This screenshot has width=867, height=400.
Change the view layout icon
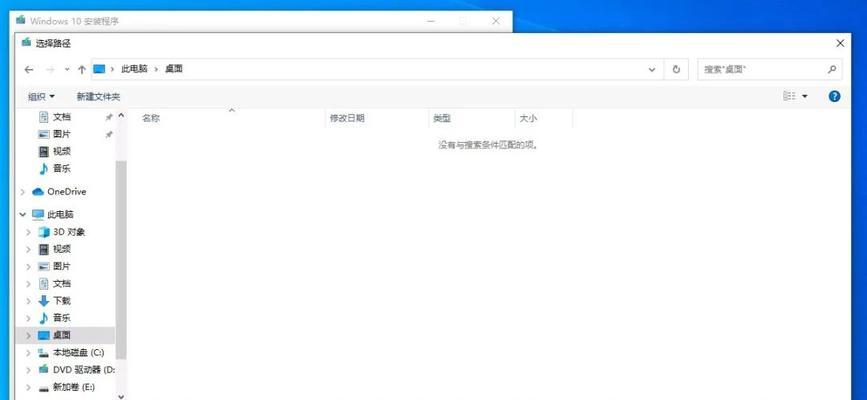tap(789, 96)
